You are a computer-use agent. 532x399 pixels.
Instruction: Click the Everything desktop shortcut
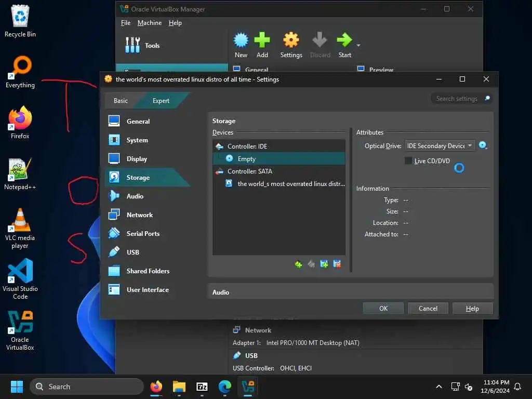[x=20, y=72]
